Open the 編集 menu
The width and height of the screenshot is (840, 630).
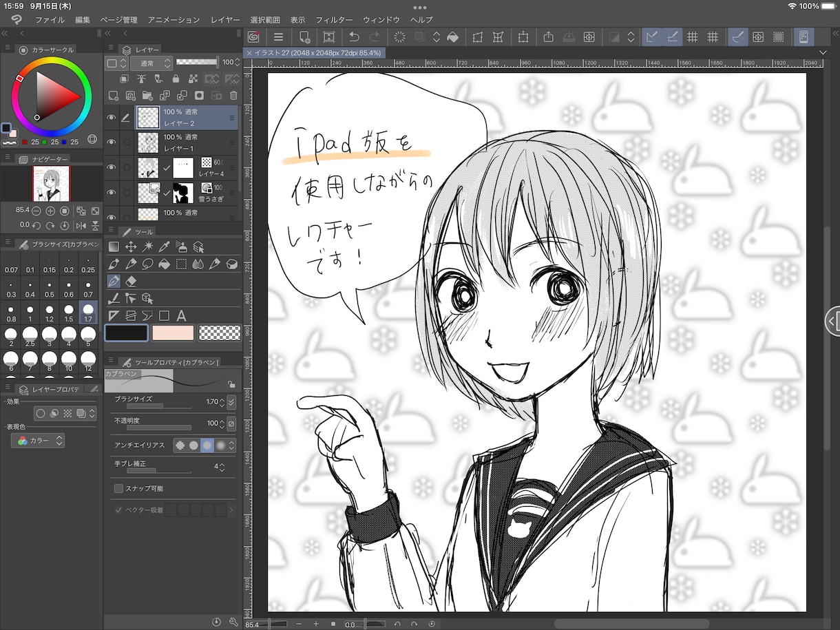point(83,20)
